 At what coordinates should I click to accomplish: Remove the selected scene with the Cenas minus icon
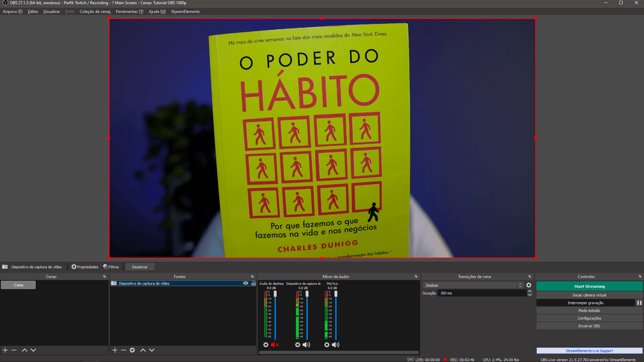(14, 350)
